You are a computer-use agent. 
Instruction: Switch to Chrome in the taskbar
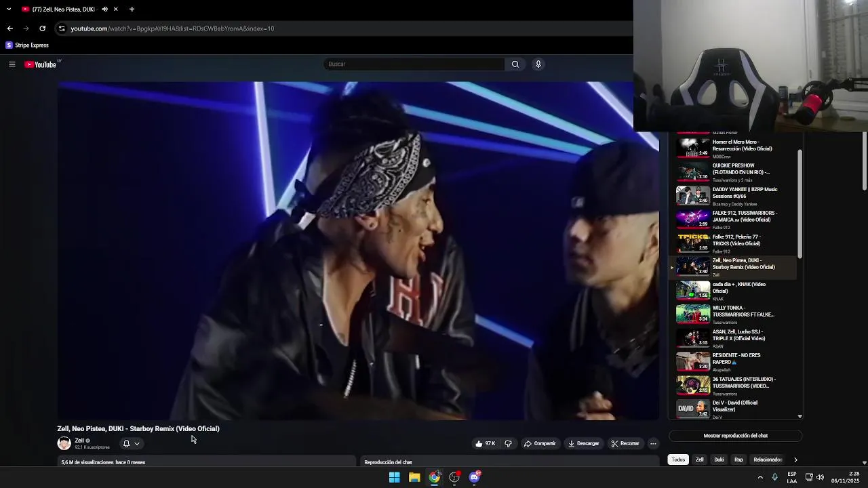pyautogui.click(x=434, y=477)
